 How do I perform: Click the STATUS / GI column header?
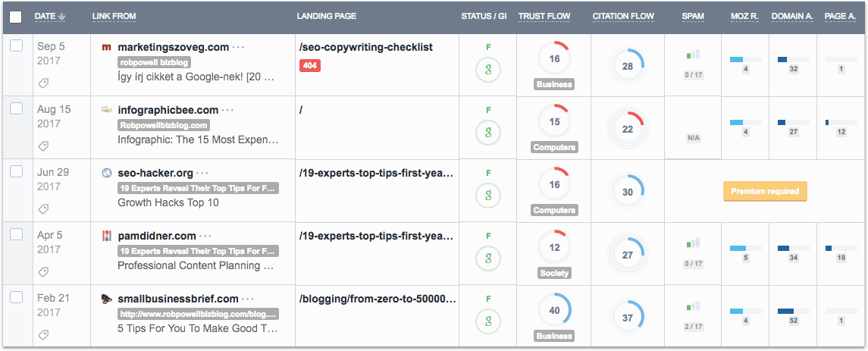point(484,17)
